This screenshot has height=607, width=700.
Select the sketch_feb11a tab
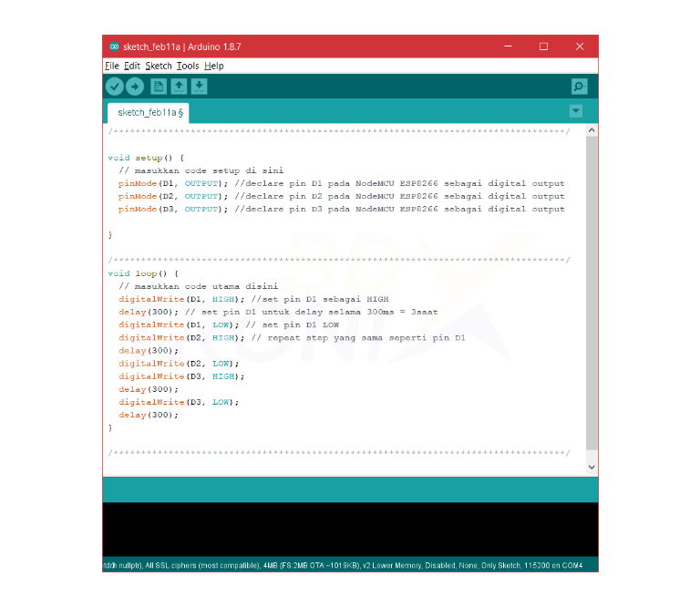(x=149, y=113)
